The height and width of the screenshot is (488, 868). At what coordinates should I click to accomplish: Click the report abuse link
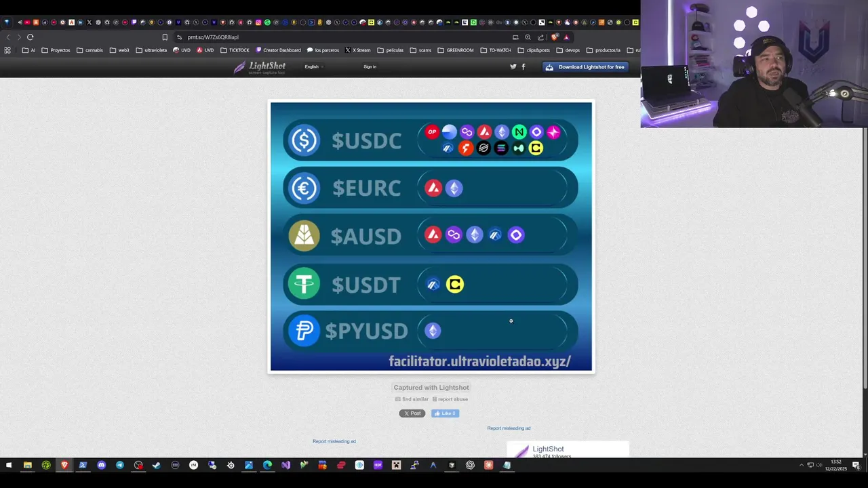click(x=450, y=399)
